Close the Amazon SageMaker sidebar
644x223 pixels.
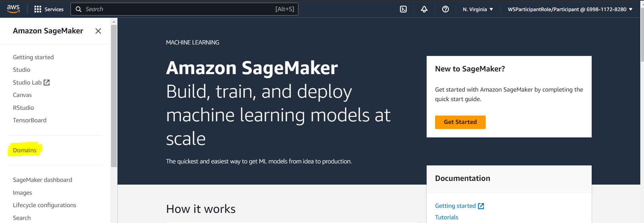pos(98,31)
